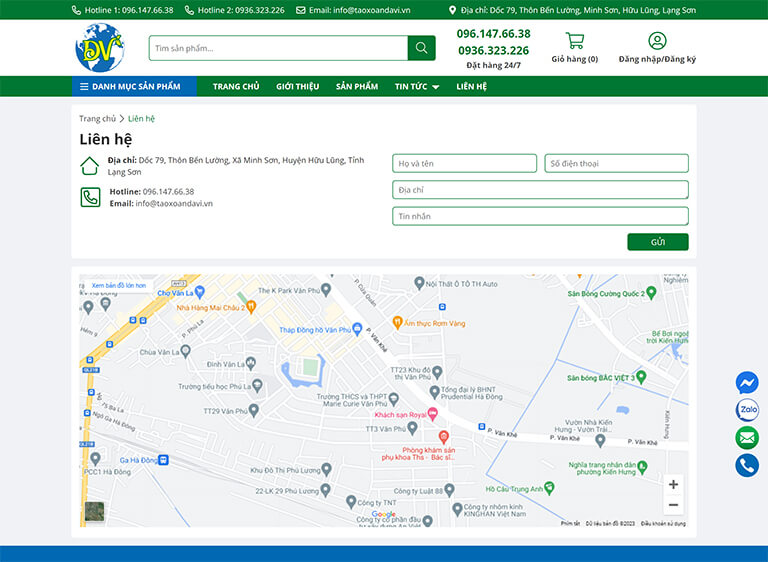This screenshot has height=562, width=768.
Task: Open the Zalo chat icon
Action: click(x=747, y=410)
